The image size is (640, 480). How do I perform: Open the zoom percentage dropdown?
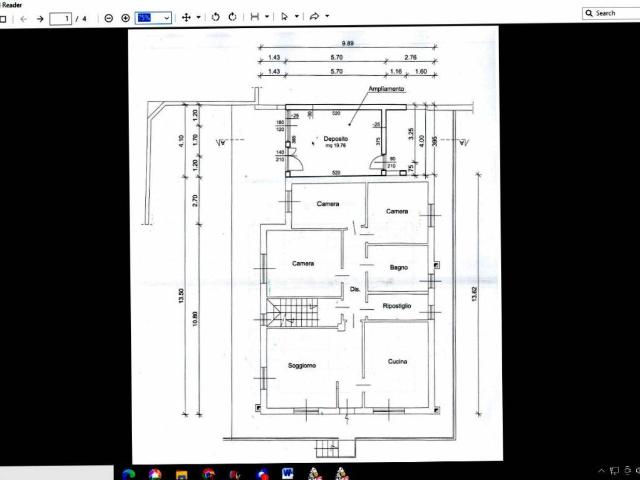coord(165,18)
